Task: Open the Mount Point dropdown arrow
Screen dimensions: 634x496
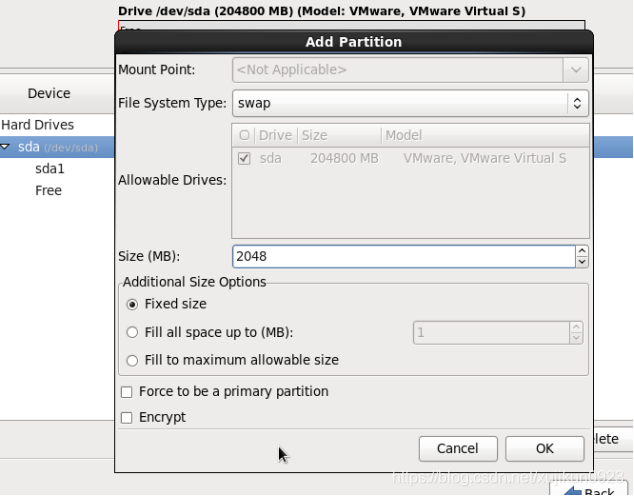Action: click(576, 70)
